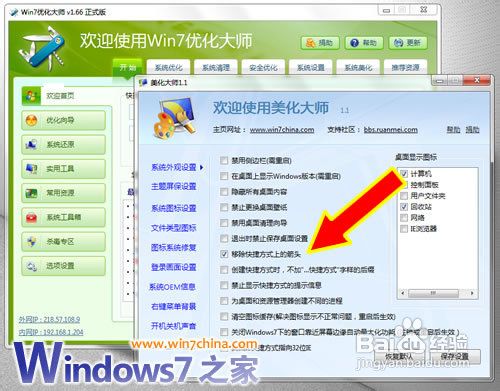This screenshot has width=500, height=391.
Task: Click the 杀毒专区 shield icon
Action: pyautogui.click(x=32, y=242)
